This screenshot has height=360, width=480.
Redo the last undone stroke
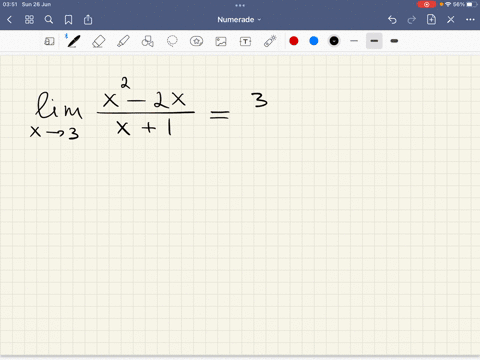[412, 20]
